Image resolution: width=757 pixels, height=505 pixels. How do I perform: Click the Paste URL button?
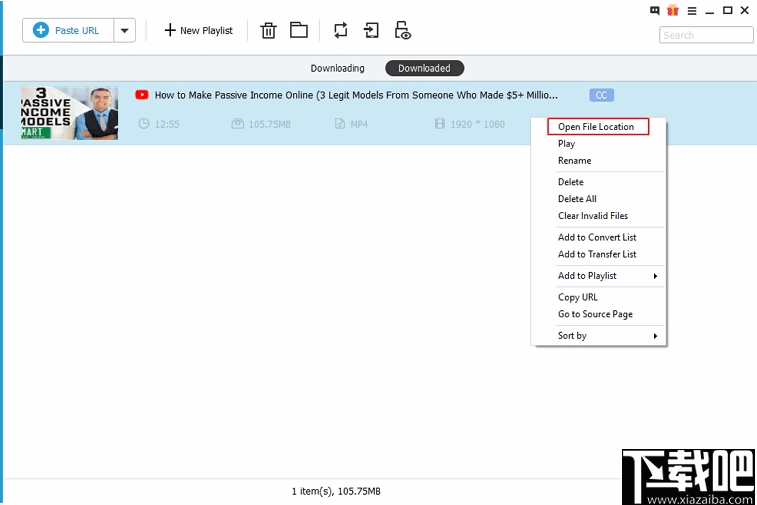point(68,31)
